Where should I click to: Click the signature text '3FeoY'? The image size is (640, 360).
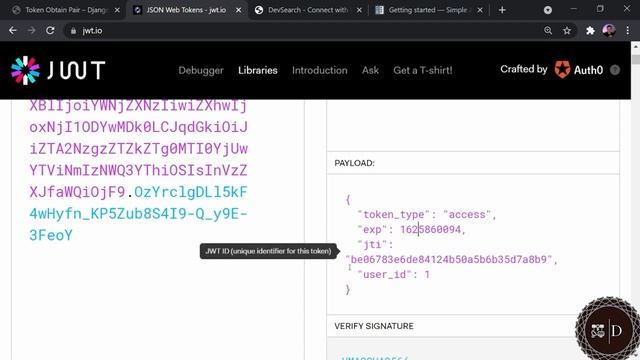pos(51,235)
